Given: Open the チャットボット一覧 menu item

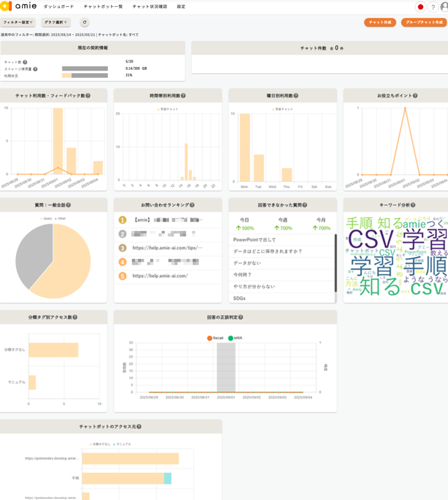Looking at the screenshot, I should pyautogui.click(x=103, y=7).
